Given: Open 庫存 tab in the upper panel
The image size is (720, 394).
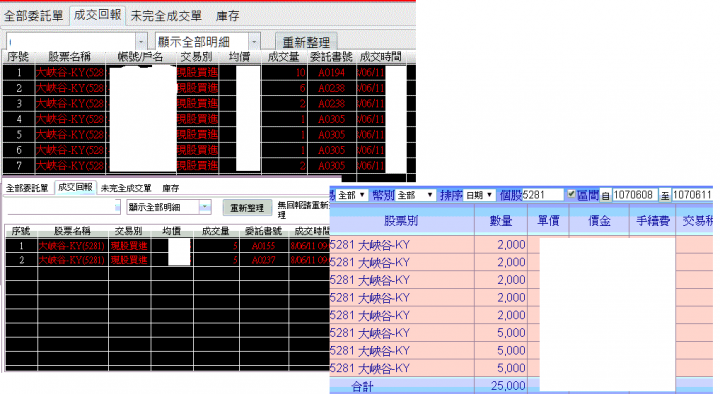Looking at the screenshot, I should [228, 16].
